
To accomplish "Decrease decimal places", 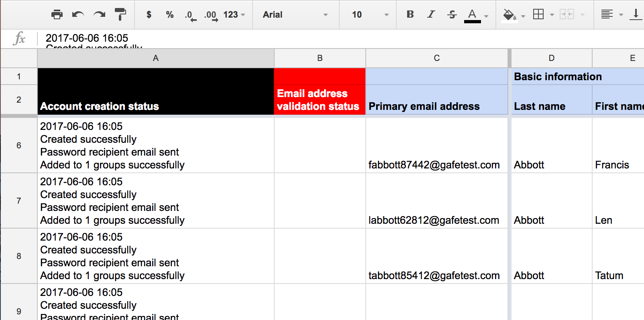I will pos(190,15).
